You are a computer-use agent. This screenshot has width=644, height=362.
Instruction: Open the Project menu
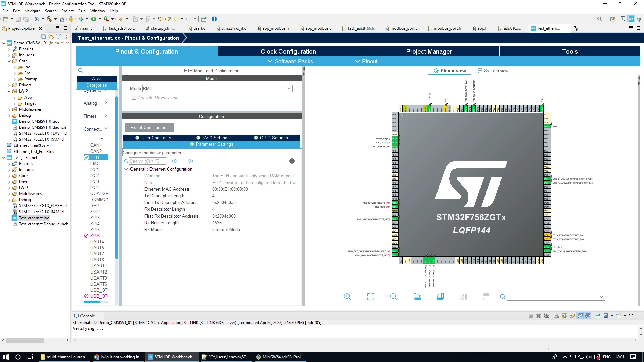point(67,11)
